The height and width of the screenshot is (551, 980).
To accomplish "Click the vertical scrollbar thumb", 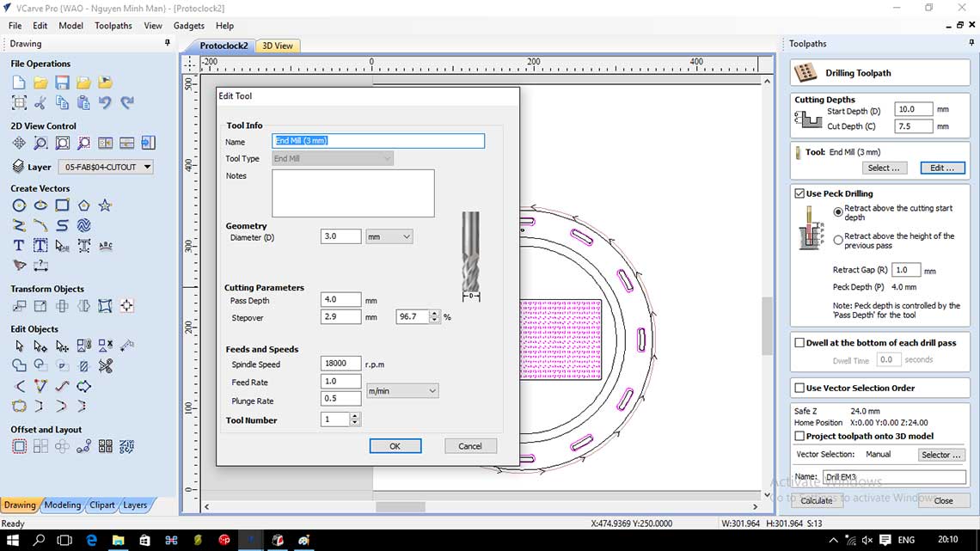I will (x=767, y=326).
